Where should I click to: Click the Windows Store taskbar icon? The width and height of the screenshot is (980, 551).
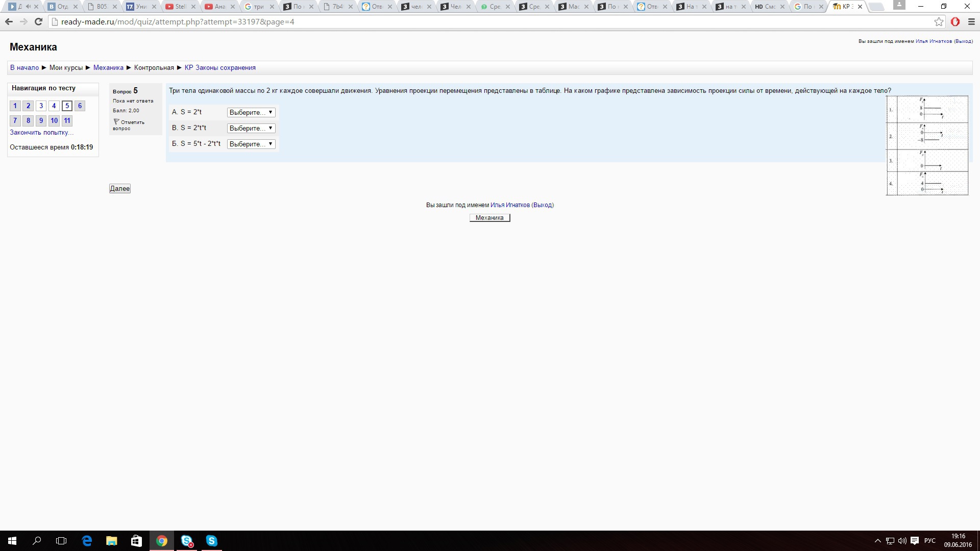pos(136,541)
